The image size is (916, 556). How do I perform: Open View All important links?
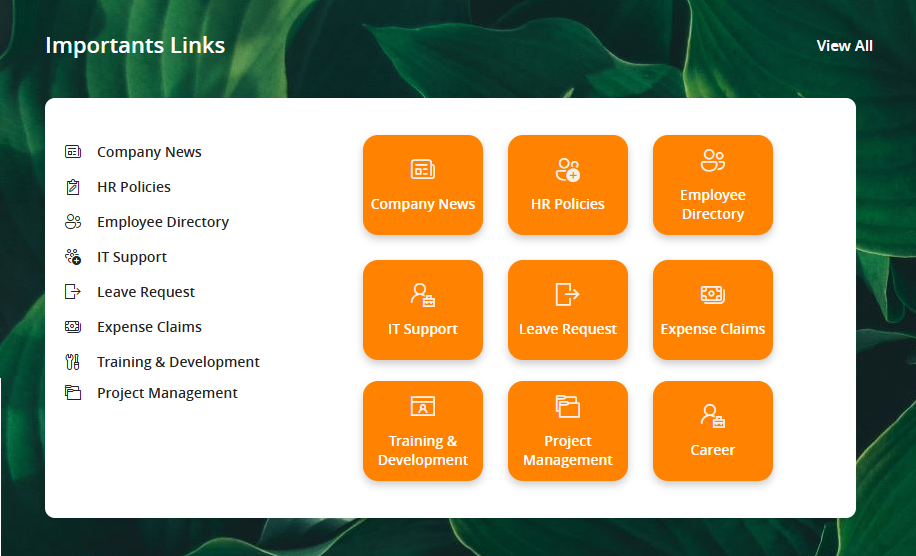point(844,46)
